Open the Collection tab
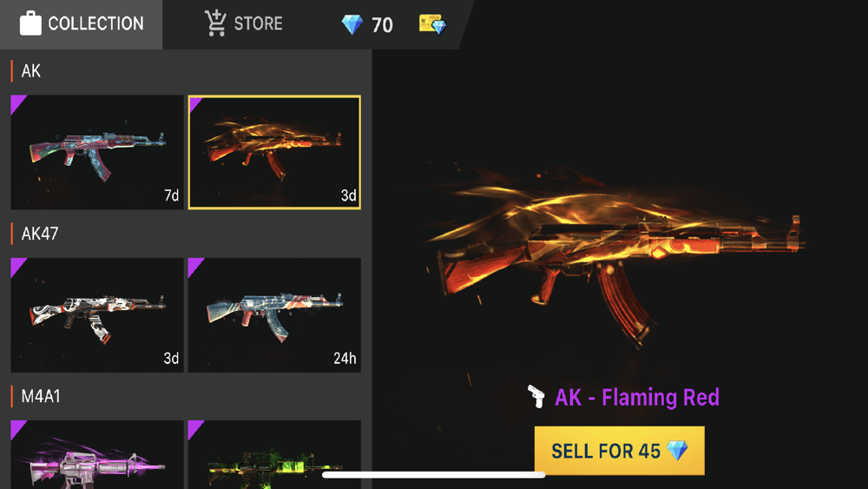 [x=81, y=23]
